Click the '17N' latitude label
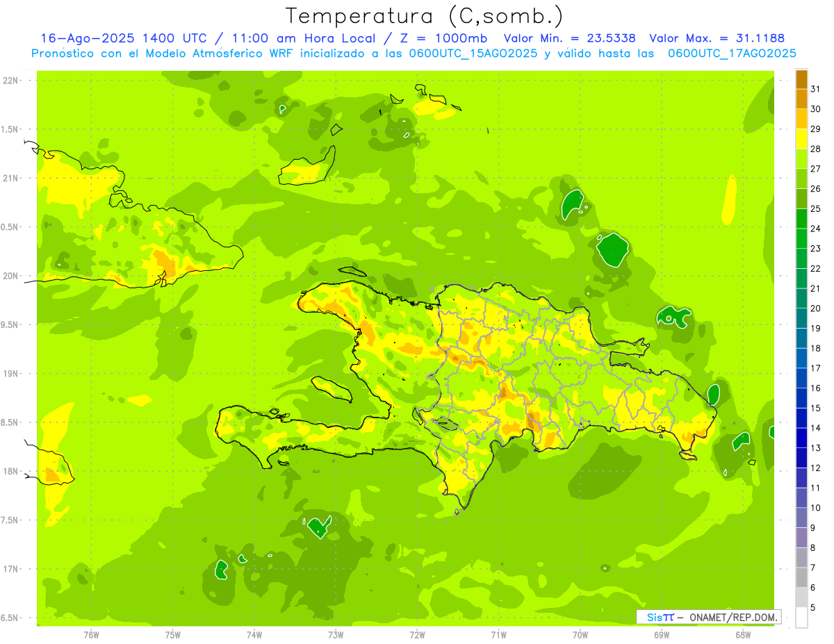The height and width of the screenshot is (644, 834). click(x=12, y=569)
